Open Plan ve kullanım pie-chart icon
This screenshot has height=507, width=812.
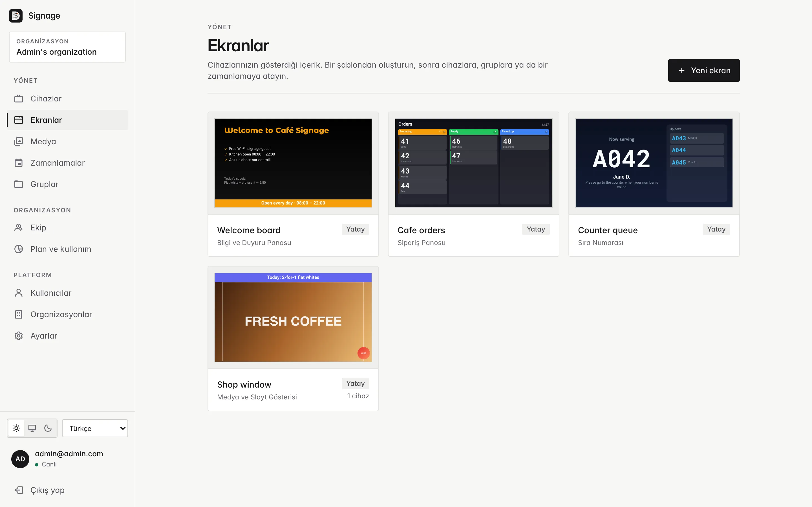coord(18,249)
